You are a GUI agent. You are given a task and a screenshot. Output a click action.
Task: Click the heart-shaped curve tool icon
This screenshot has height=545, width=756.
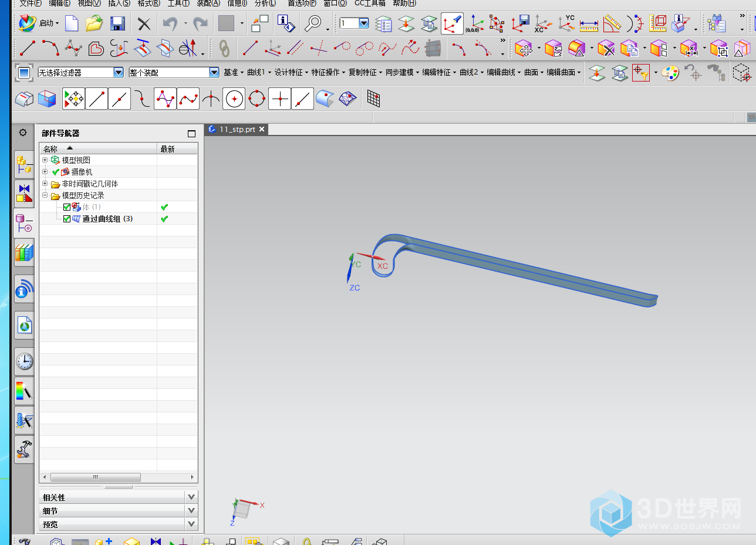click(96, 48)
